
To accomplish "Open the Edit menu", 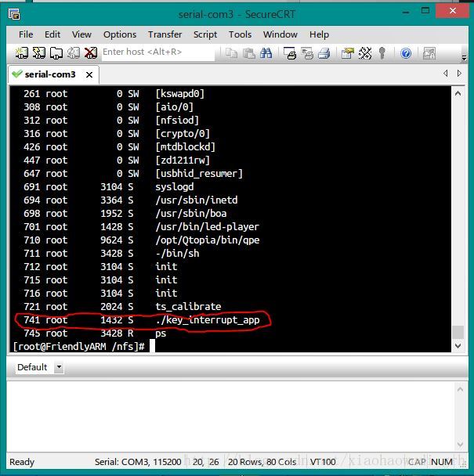I will pyautogui.click(x=52, y=34).
